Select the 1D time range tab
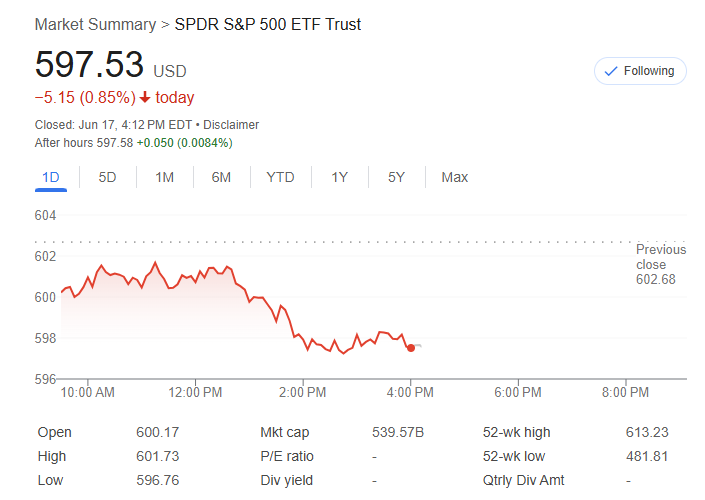 51,177
